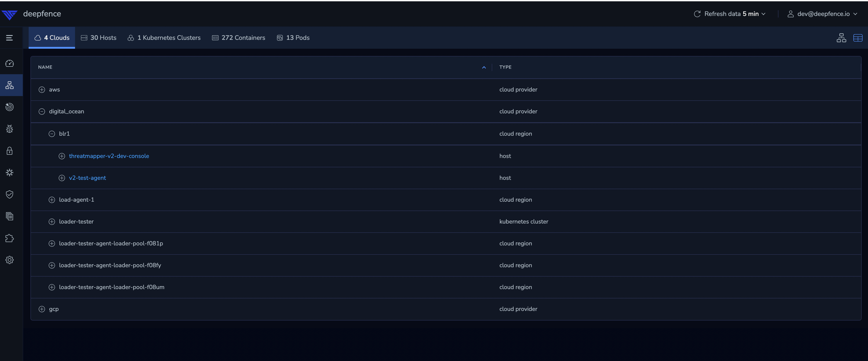
Task: Open the settings gear in sidebar
Action: pos(10,260)
